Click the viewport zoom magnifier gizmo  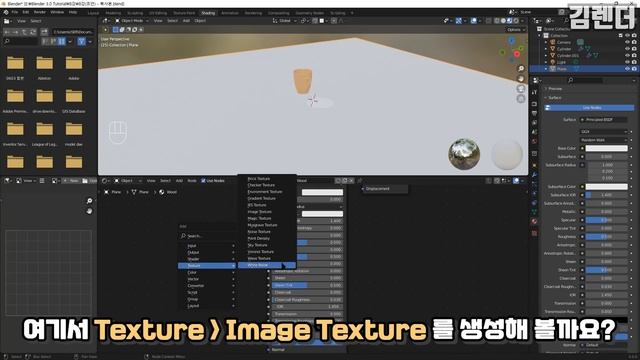point(521,69)
